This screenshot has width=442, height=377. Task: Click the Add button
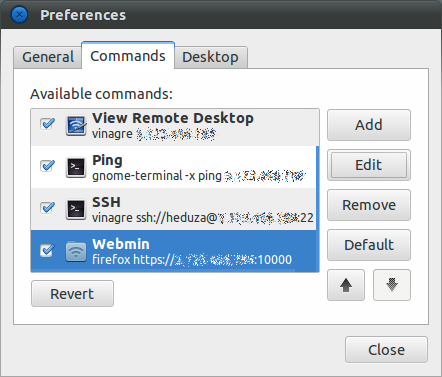(x=369, y=125)
